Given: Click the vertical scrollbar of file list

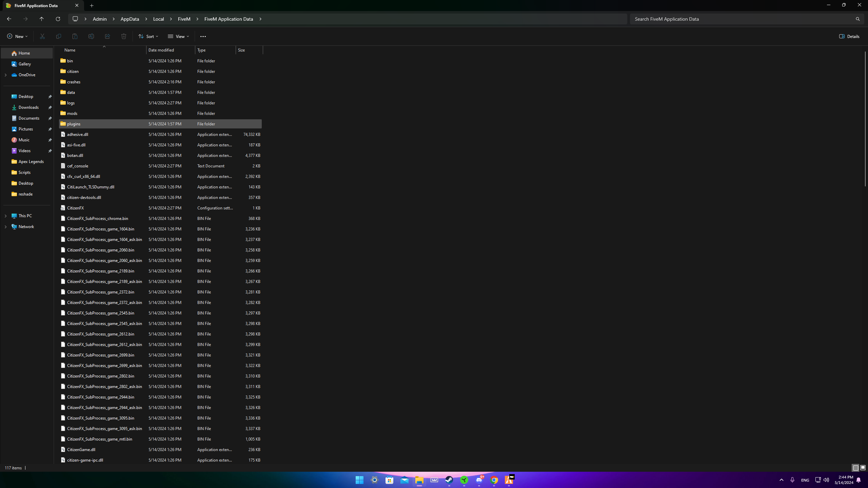Looking at the screenshot, I should pyautogui.click(x=865, y=119).
